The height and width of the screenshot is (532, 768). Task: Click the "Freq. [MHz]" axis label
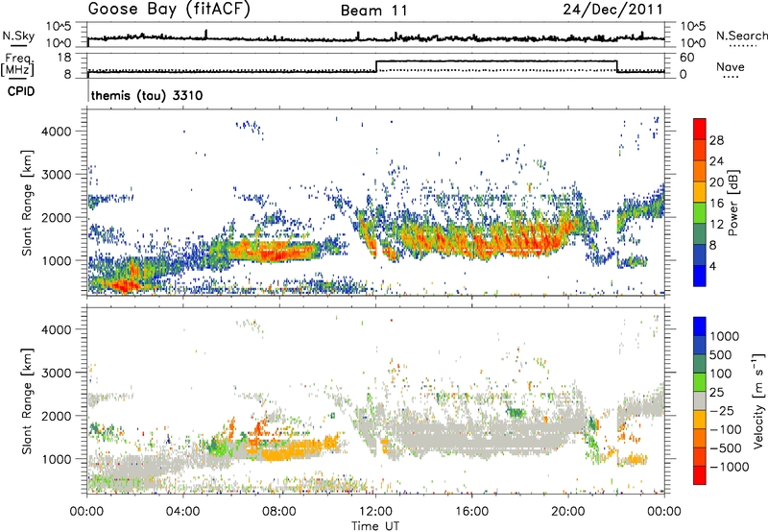pos(18,64)
